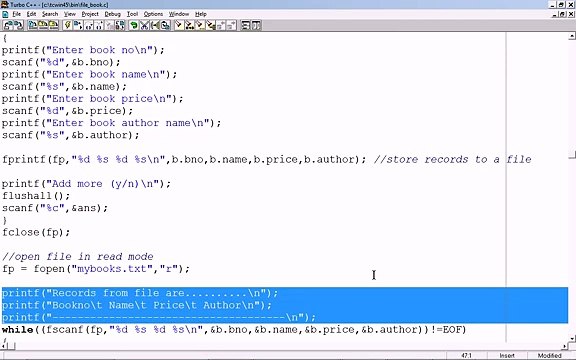This screenshot has width=576, height=360.
Task: Click the horizontal scrollbar left arrow
Action: (x=3, y=346)
